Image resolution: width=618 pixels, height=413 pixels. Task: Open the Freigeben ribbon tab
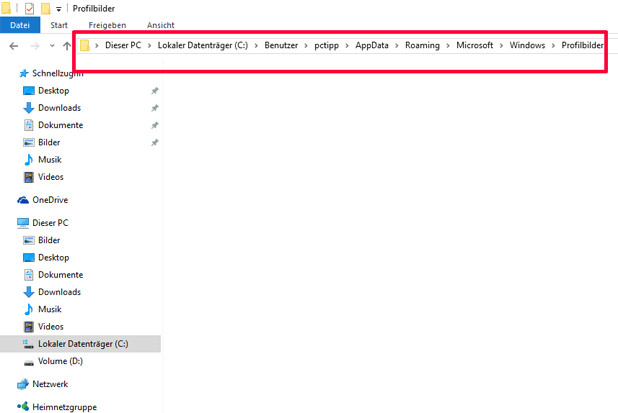[x=107, y=25]
